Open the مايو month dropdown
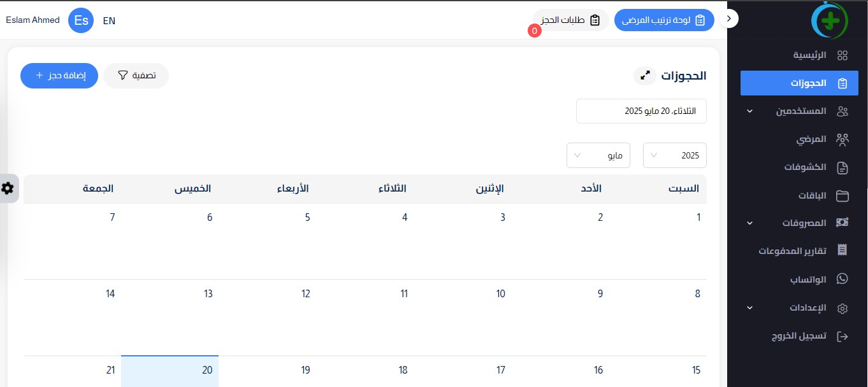The height and width of the screenshot is (387, 868). (x=598, y=155)
